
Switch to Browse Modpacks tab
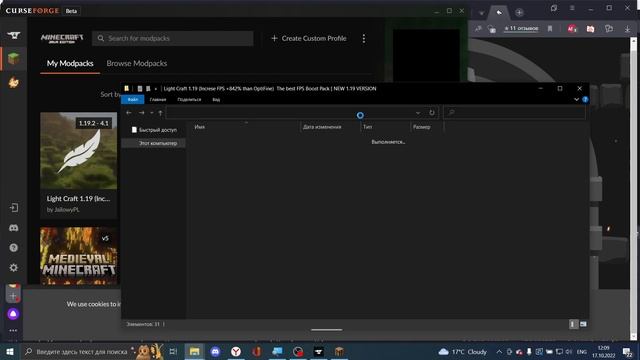pyautogui.click(x=137, y=63)
